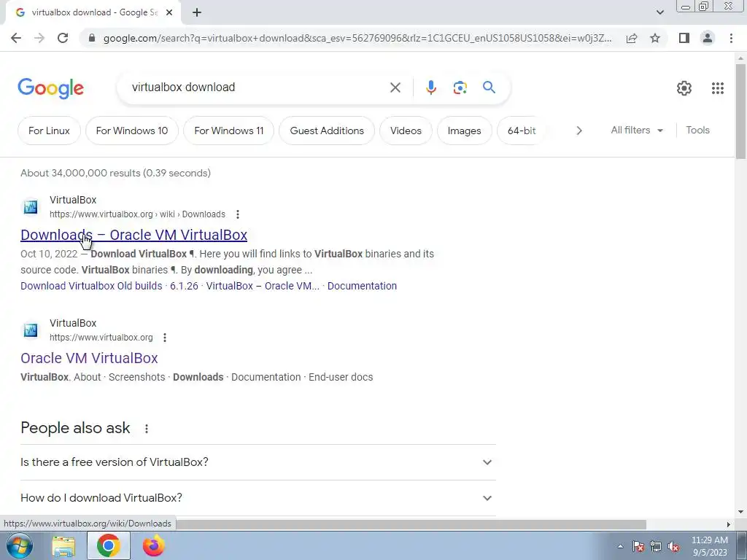Screen dimensions: 747x560
Task: Open the All filters dropdown
Action: tap(636, 130)
